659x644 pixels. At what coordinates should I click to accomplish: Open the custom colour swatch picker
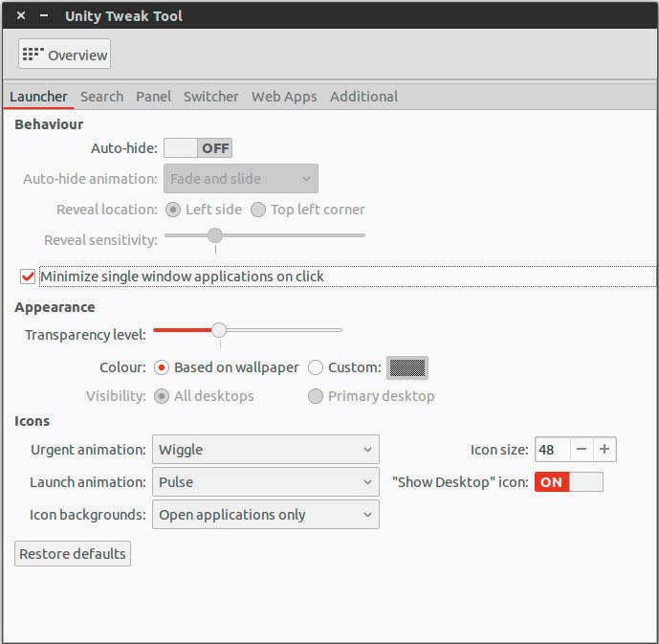[x=407, y=367]
